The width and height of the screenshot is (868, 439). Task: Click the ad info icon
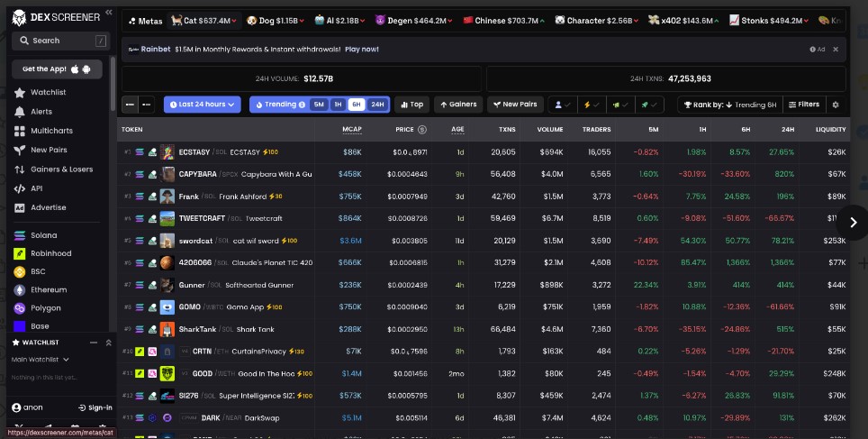[813, 50]
